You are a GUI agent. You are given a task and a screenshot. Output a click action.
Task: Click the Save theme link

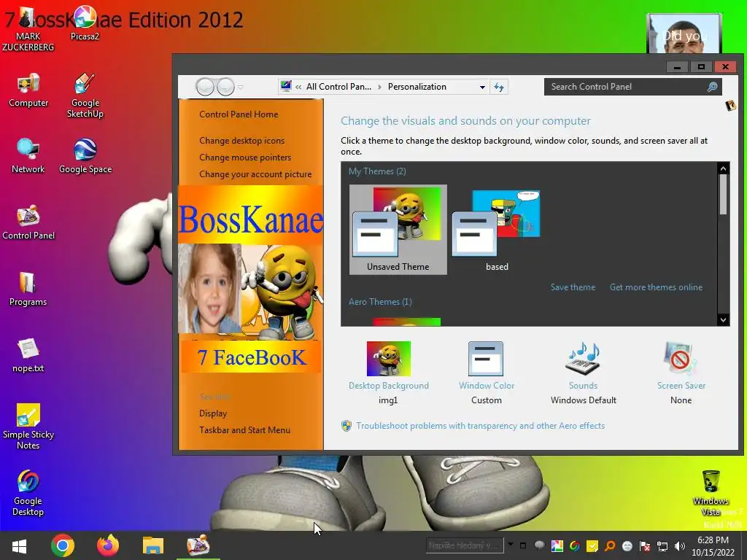pos(573,287)
